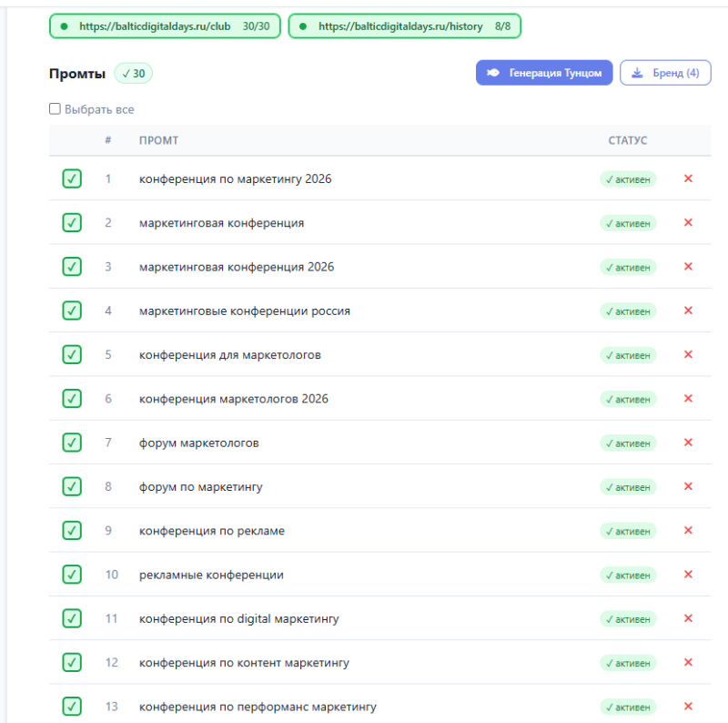Download via the «Бренд (4)» button
The height and width of the screenshot is (723, 728).
(665, 73)
